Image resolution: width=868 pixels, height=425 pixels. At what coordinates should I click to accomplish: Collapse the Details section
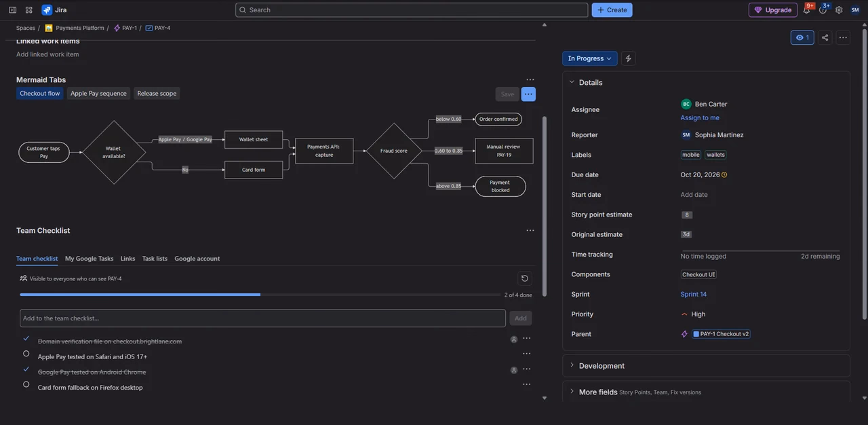pyautogui.click(x=572, y=82)
